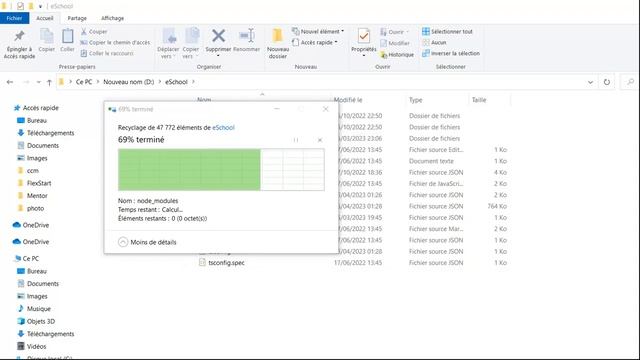Choose Sélectionner tout
The height and width of the screenshot is (360, 640).
click(447, 31)
